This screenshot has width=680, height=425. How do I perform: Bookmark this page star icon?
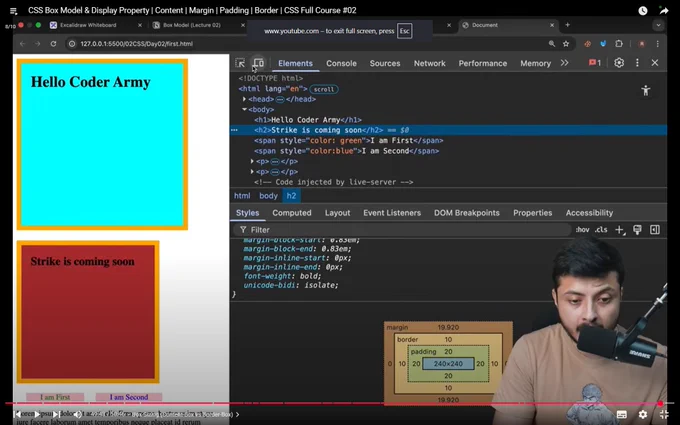[566, 44]
